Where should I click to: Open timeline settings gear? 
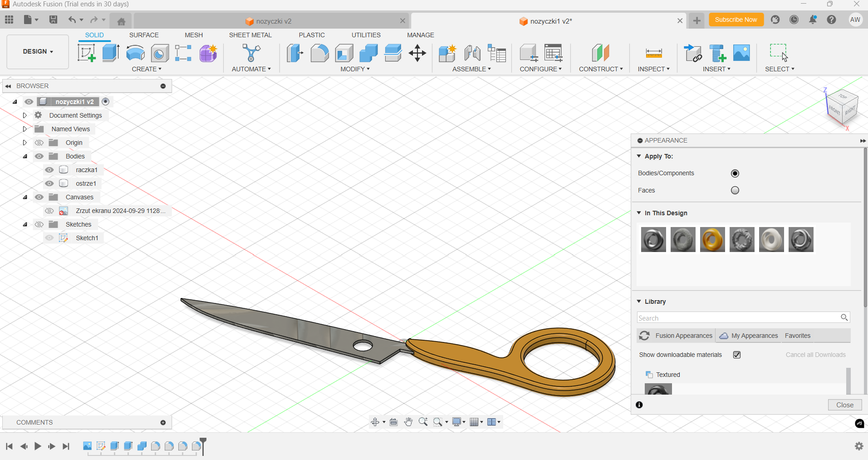tap(859, 446)
